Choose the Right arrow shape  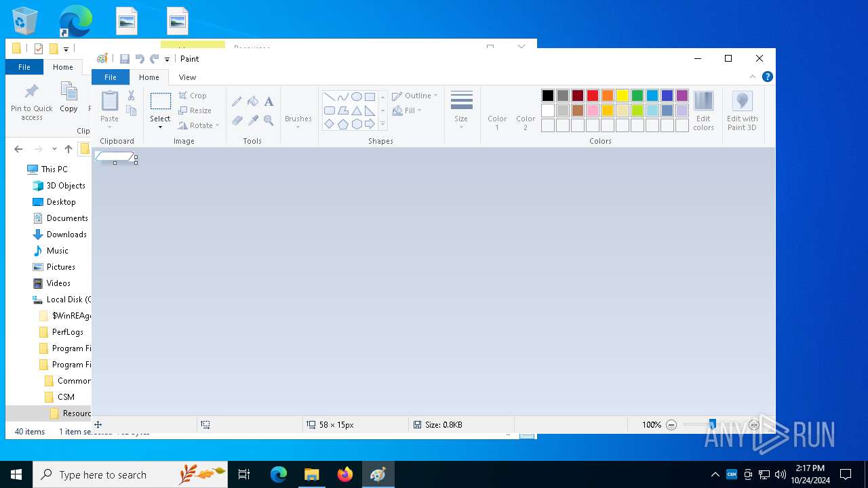click(x=370, y=124)
